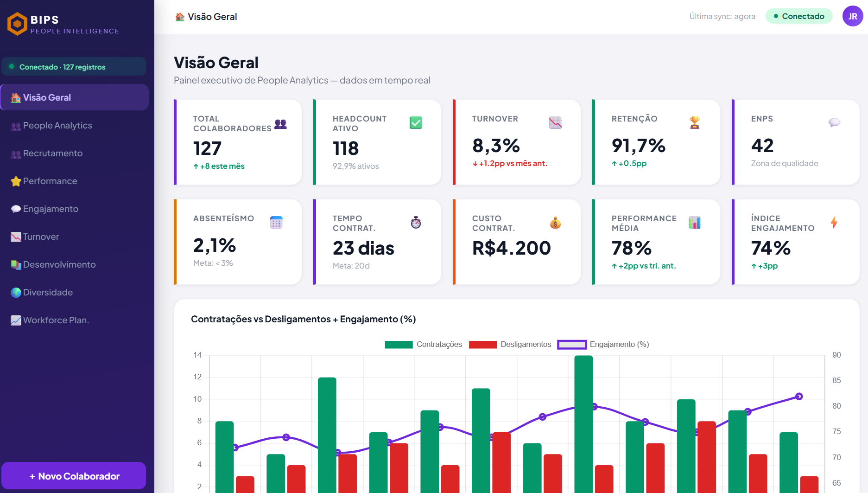Click the eNPS value 42
The width and height of the screenshot is (868, 493).
tap(762, 146)
